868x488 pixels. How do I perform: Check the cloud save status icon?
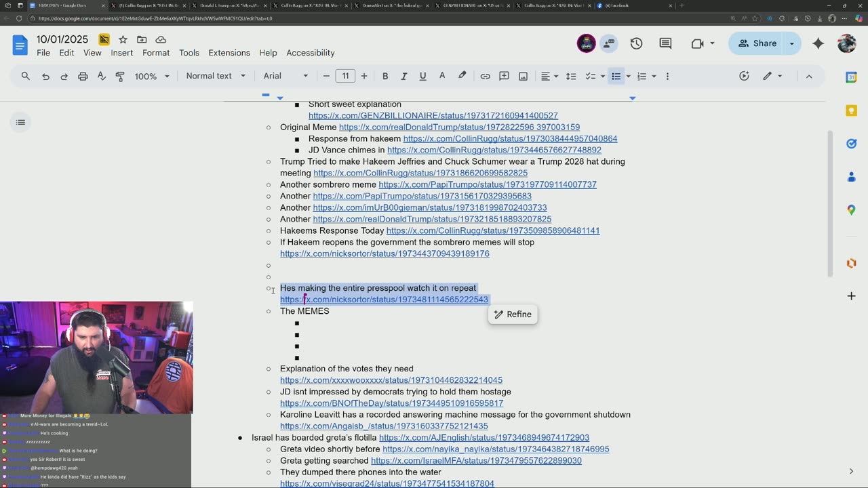coord(161,39)
